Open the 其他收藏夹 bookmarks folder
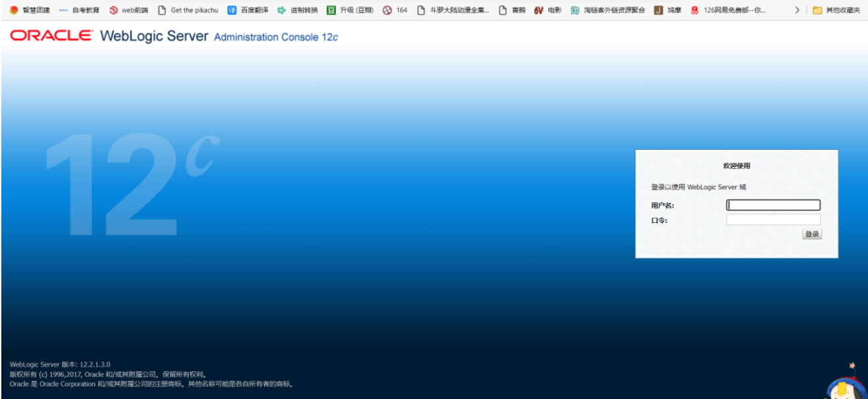Screen dimensions: 868x399 (836, 11)
